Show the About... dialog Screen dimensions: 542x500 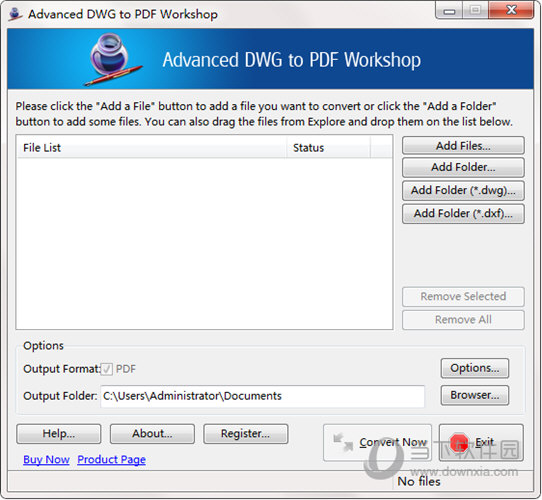point(152,434)
